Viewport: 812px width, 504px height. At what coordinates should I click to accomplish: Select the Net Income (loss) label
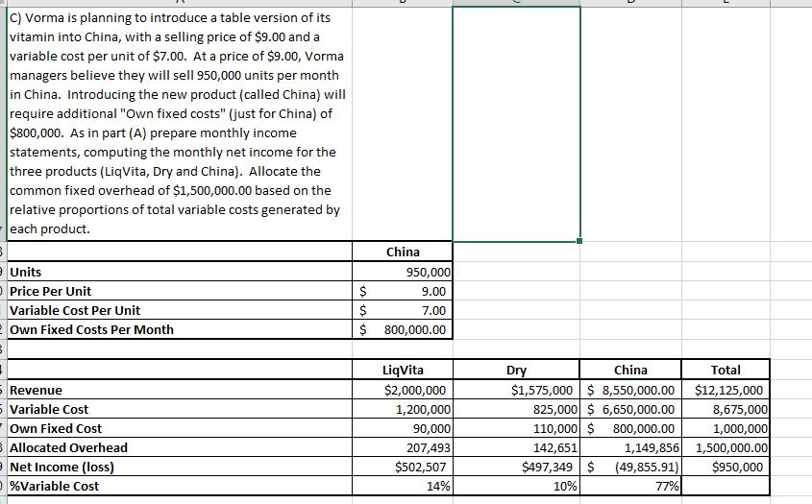(179, 467)
